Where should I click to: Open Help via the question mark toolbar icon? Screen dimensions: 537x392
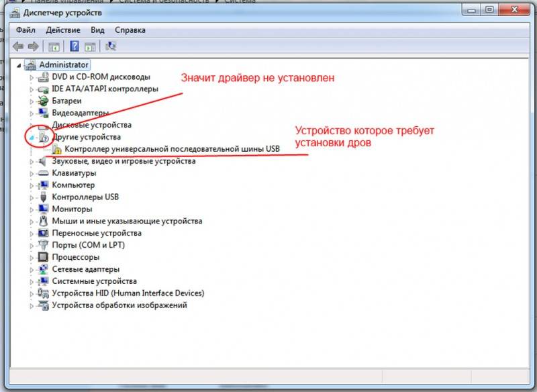tap(75, 46)
